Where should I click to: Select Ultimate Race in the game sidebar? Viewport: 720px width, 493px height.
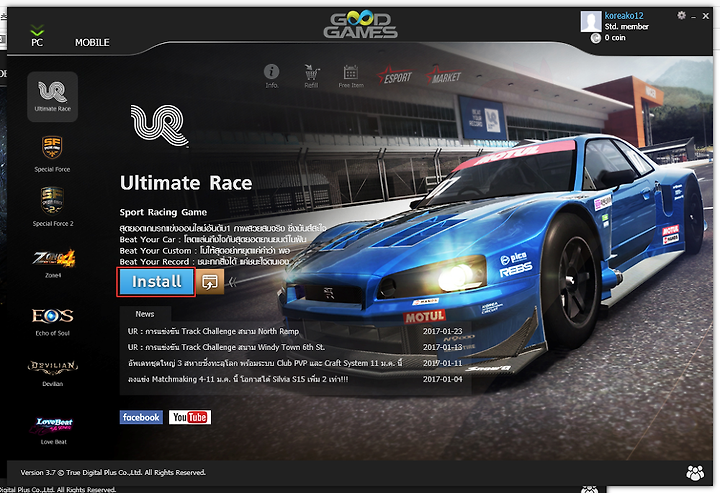52,96
